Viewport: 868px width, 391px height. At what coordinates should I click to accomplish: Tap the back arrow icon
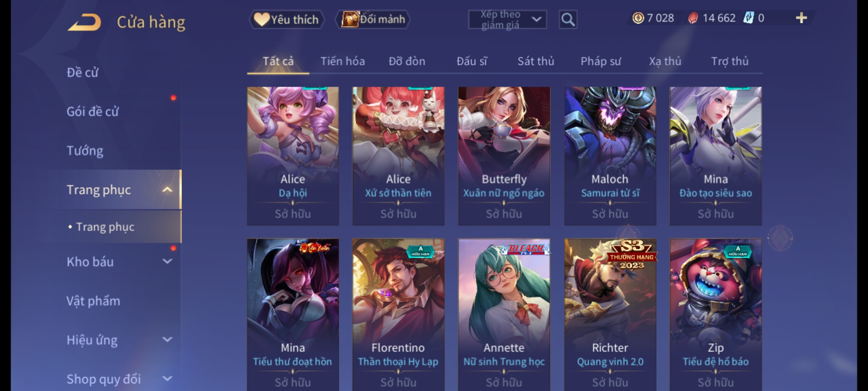point(85,22)
